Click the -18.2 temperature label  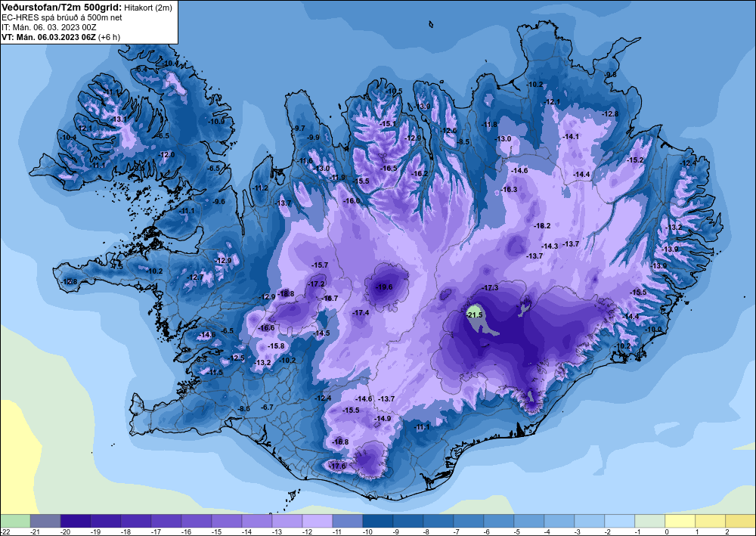click(x=542, y=225)
